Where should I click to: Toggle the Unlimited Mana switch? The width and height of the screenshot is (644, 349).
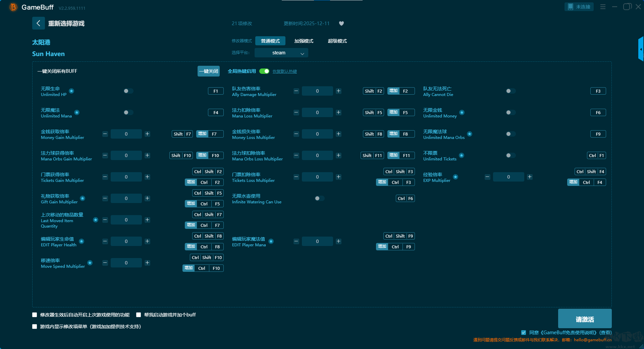pos(128,112)
